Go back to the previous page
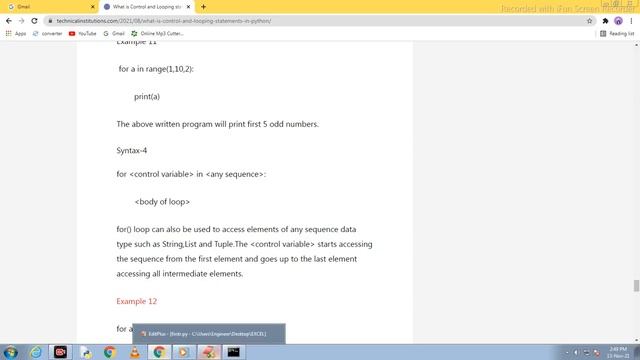The image size is (640, 360). pos(9,21)
